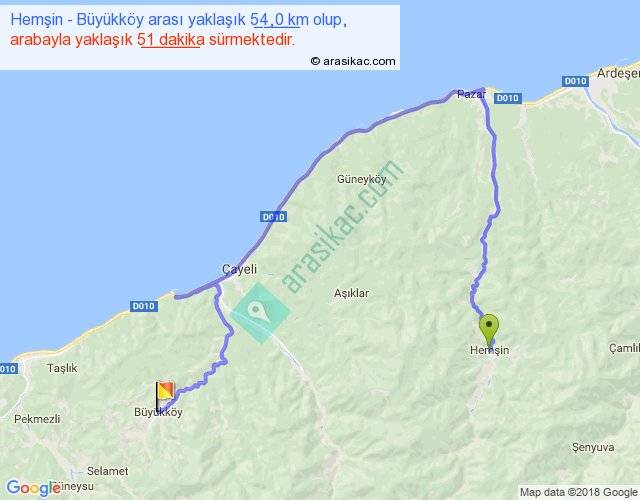Click the green destination pin at Hemşin
This screenshot has width=640, height=500.
click(489, 328)
